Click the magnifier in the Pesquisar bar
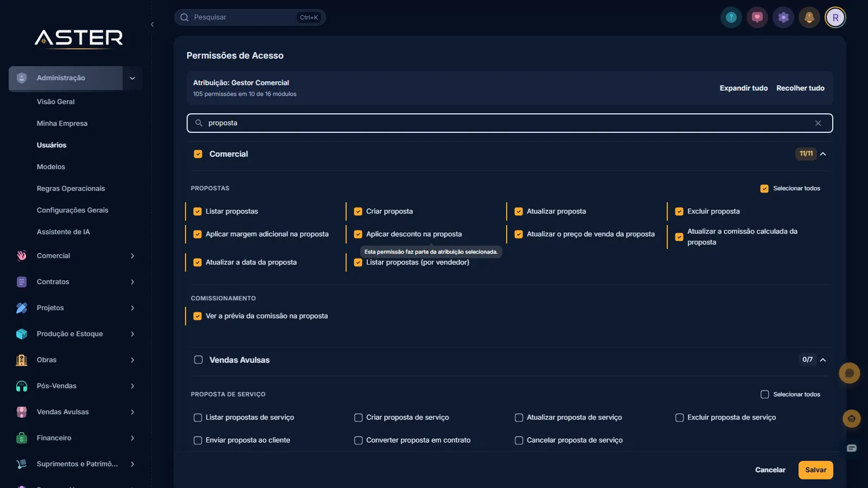Screen dimensions: 868x488 [x=184, y=17]
